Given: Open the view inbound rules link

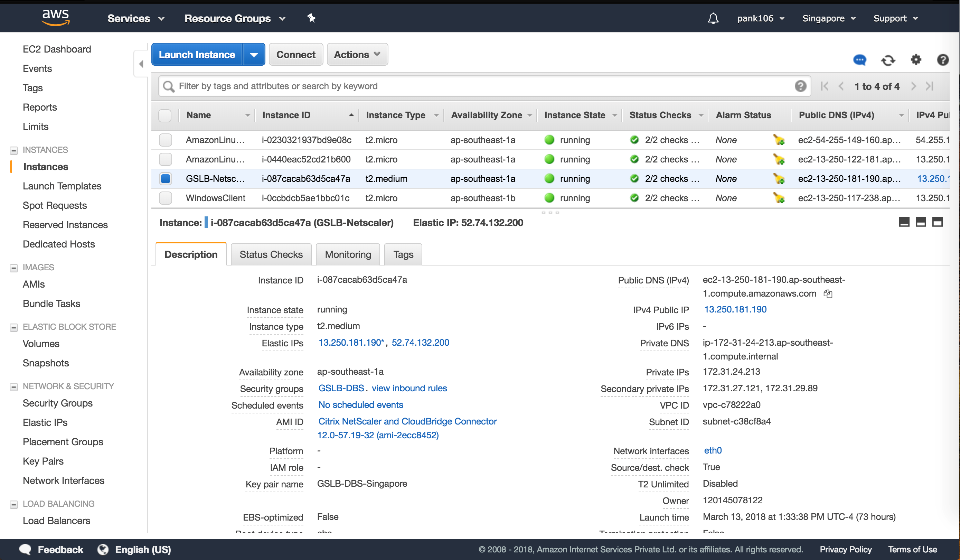Looking at the screenshot, I should (409, 388).
